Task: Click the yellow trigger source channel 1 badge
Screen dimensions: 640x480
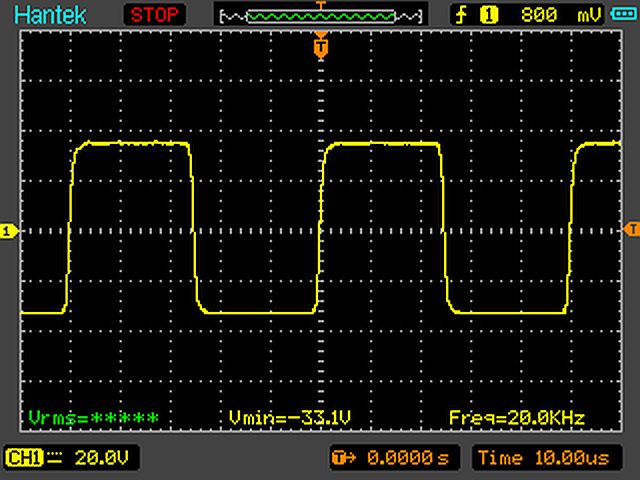Action: [489, 15]
